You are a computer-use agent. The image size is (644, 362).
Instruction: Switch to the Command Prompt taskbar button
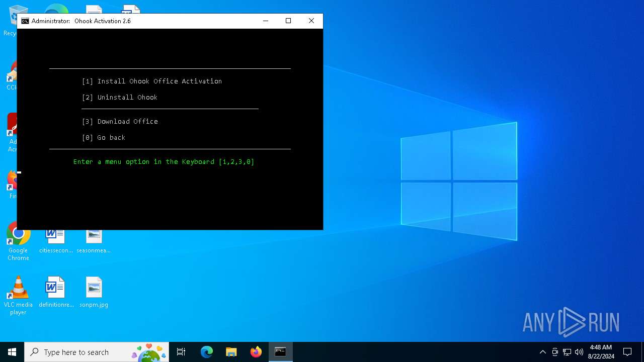[280, 352]
